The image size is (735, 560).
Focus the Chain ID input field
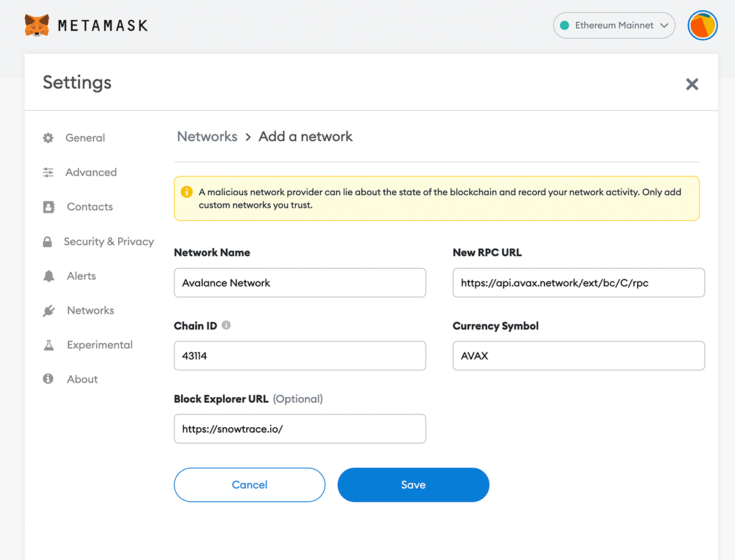[x=300, y=356]
